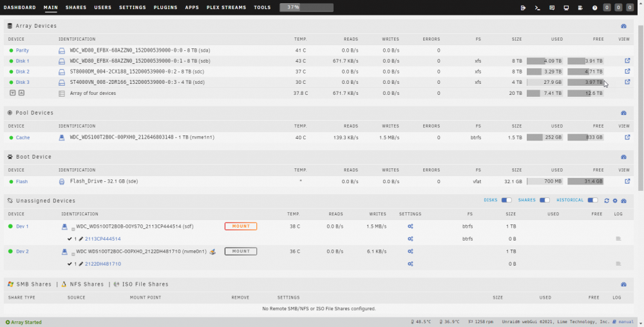Image resolution: width=644 pixels, height=327 pixels.
Task: Click the preclear icon next to Dev 2
Action: tap(213, 252)
